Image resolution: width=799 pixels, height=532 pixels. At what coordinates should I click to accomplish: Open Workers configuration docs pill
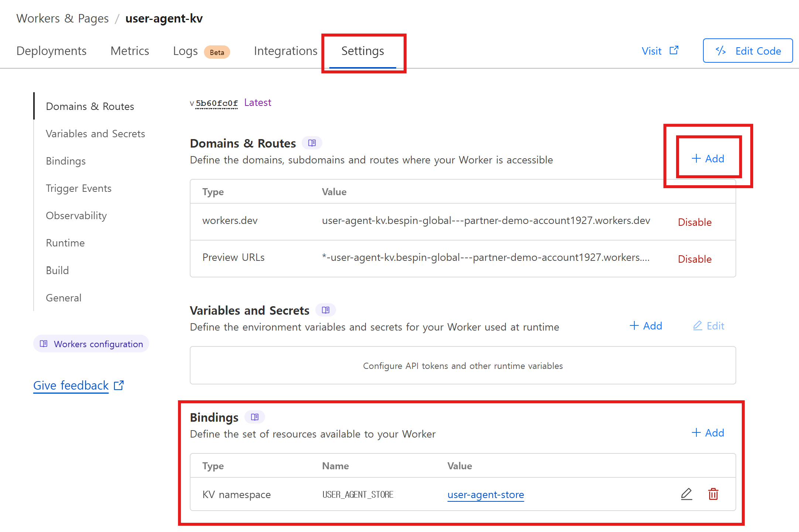pyautogui.click(x=91, y=344)
